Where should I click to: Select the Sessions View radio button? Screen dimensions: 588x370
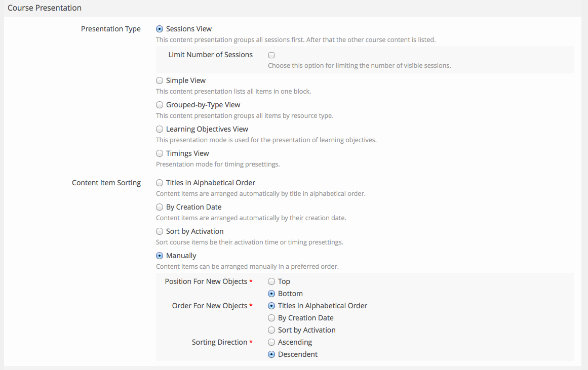click(160, 29)
